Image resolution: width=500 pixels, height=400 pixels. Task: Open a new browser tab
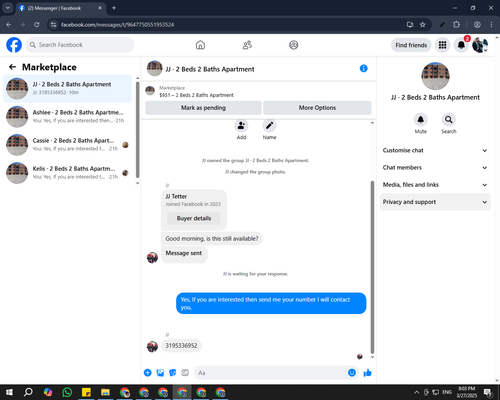pyautogui.click(x=114, y=8)
